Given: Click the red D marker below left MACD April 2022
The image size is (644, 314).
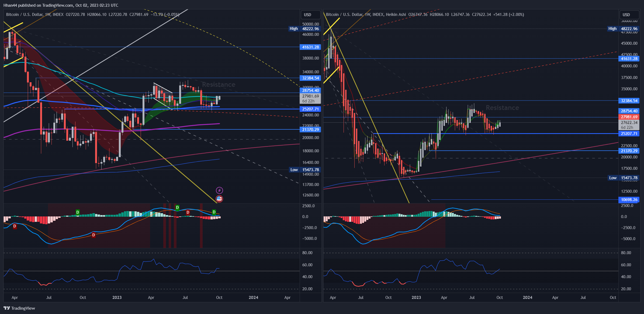Looking at the screenshot, I should tap(15, 226).
